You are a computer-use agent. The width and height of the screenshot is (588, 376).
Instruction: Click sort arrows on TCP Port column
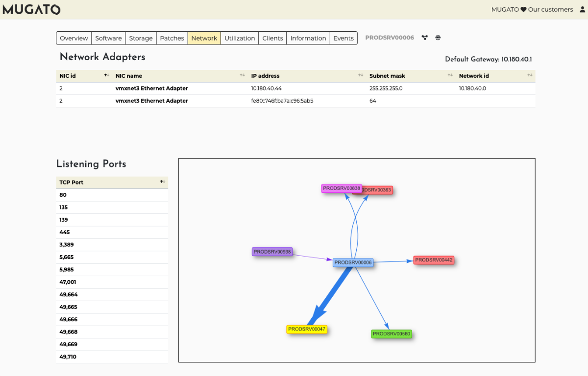tap(163, 182)
